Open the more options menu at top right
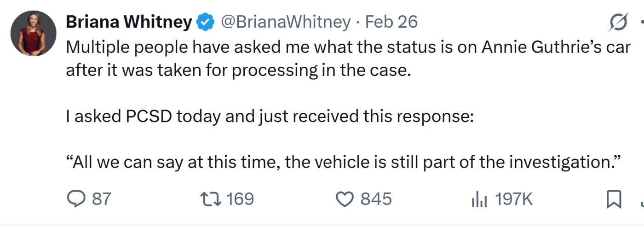Image resolution: width=644 pixels, height=228 pixels. [641, 22]
